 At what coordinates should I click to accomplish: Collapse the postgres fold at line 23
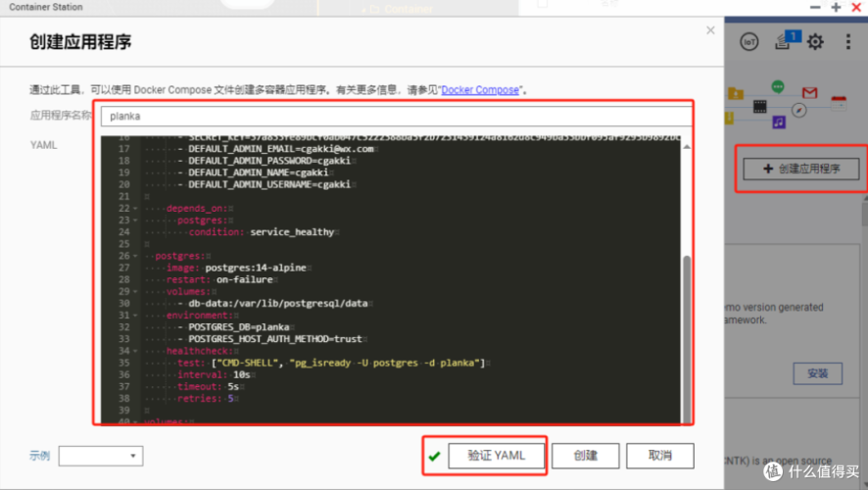click(x=135, y=220)
